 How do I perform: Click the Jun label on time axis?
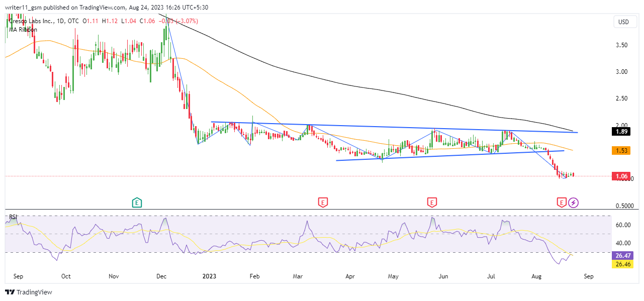click(x=443, y=276)
